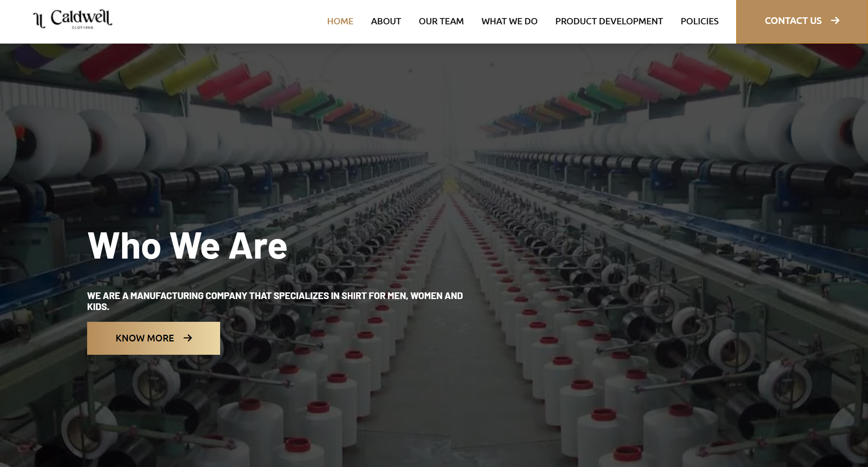
Task: Click the KNOW MORE text label
Action: tap(145, 338)
